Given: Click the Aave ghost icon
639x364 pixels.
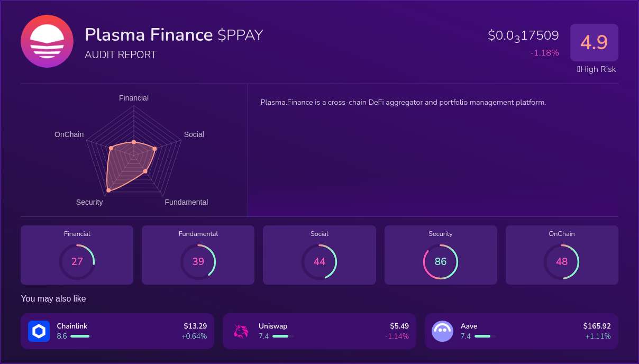Looking at the screenshot, I should tap(442, 331).
